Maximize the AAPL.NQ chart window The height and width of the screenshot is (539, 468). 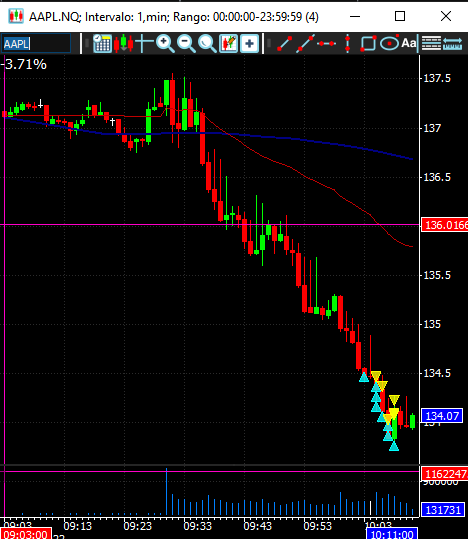pos(400,16)
